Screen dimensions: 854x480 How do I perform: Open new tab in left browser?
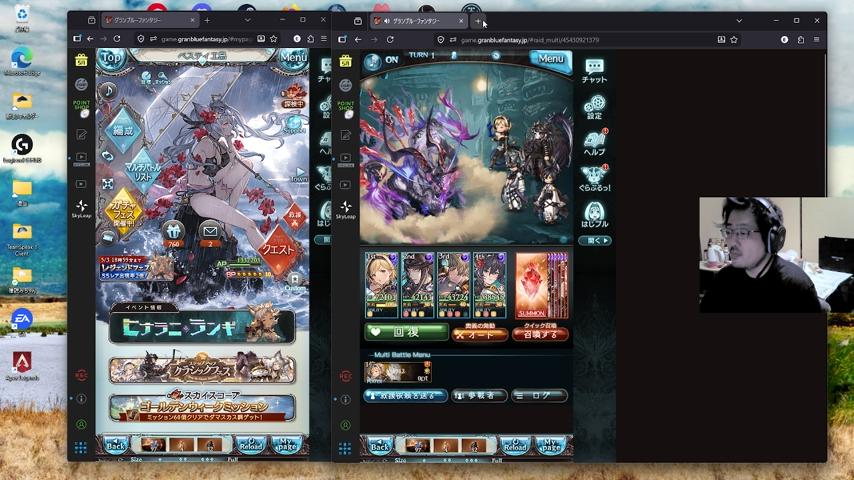pyautogui.click(x=208, y=21)
